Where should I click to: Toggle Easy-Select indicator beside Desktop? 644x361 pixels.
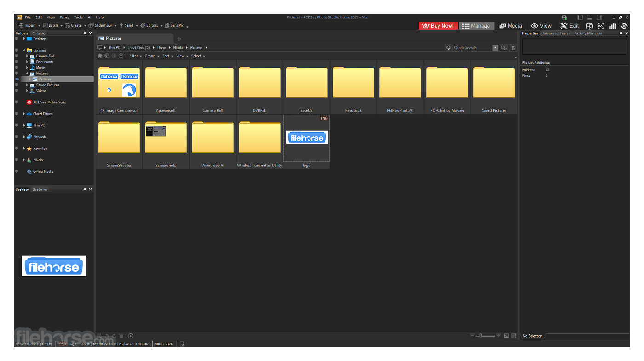[x=17, y=39]
